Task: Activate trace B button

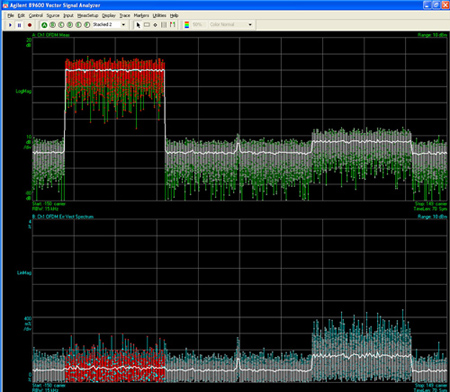Action: coord(53,25)
